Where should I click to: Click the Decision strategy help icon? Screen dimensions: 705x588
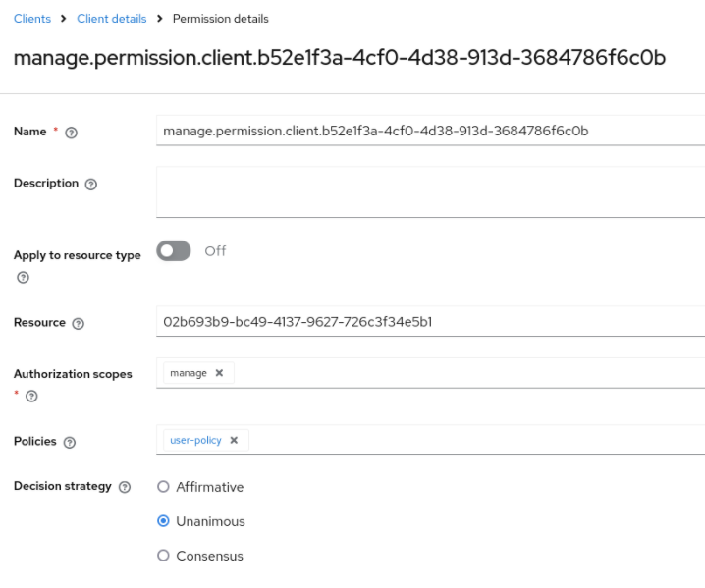(x=125, y=487)
